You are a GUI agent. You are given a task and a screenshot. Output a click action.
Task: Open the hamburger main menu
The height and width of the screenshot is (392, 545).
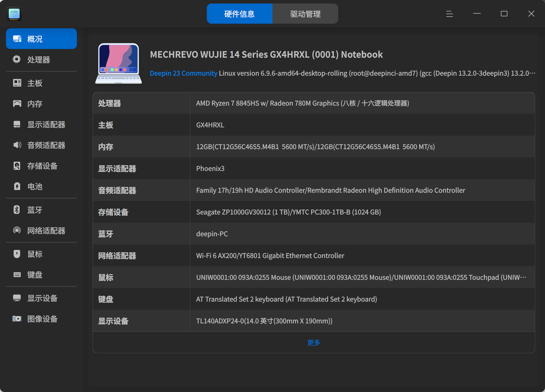pos(450,14)
